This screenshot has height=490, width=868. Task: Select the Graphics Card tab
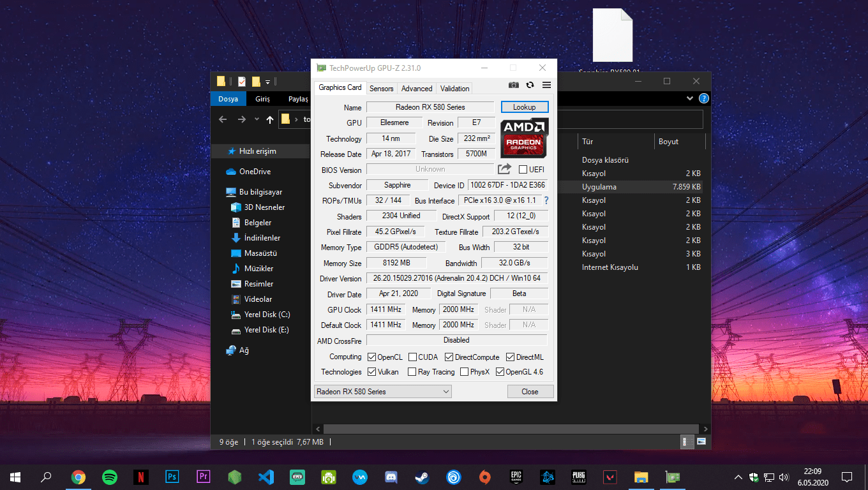340,88
